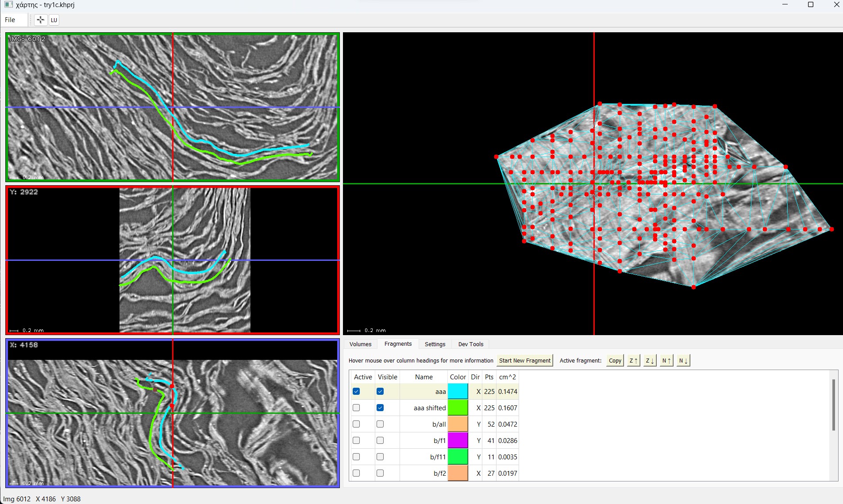843x504 pixels.
Task: Open the Settings tab
Action: (435, 344)
